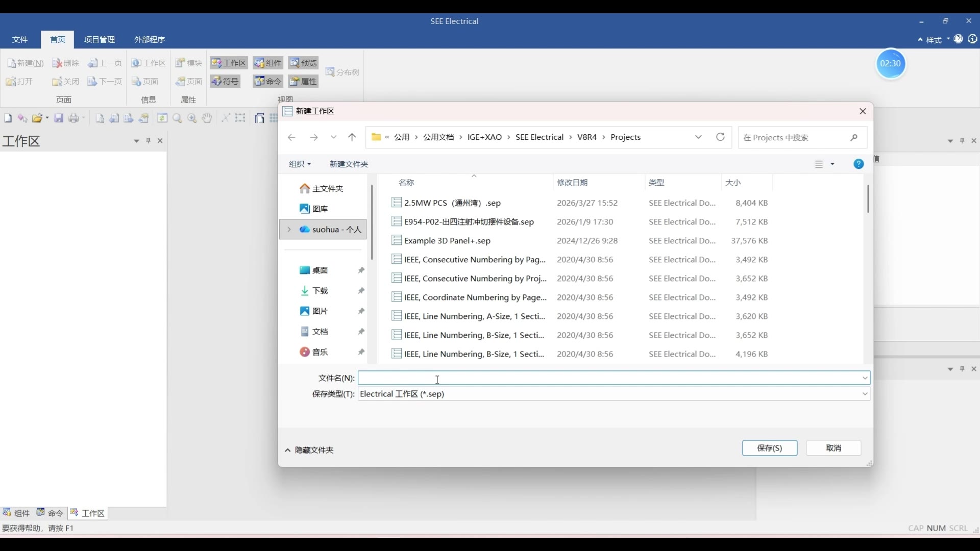
Task: Switch to the 外部程序 ribbon tab
Action: tap(150, 39)
